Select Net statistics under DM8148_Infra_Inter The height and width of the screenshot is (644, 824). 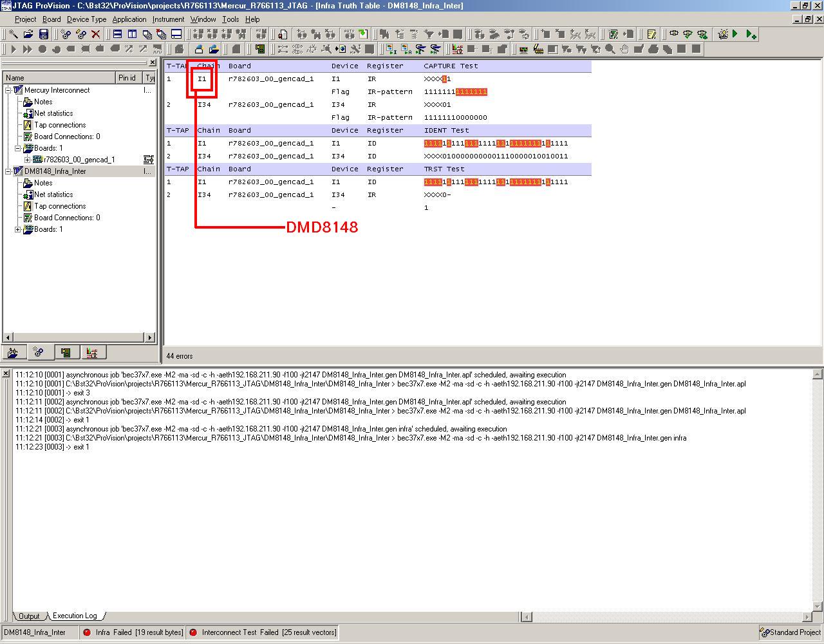pos(53,194)
